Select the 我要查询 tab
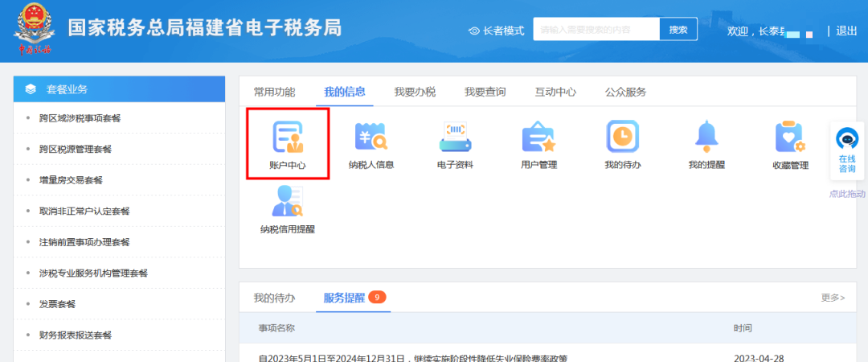868x362 pixels. [x=485, y=92]
